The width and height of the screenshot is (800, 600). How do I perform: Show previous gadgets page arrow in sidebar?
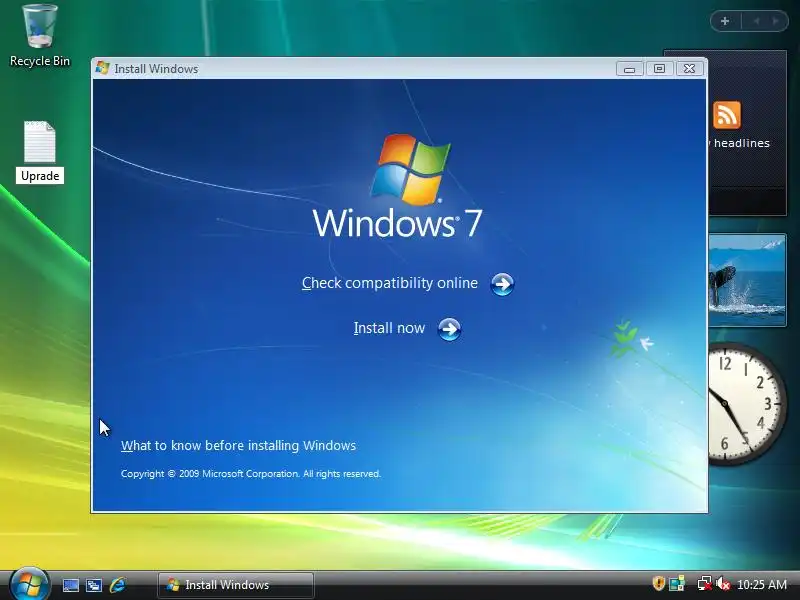pyautogui.click(x=756, y=21)
